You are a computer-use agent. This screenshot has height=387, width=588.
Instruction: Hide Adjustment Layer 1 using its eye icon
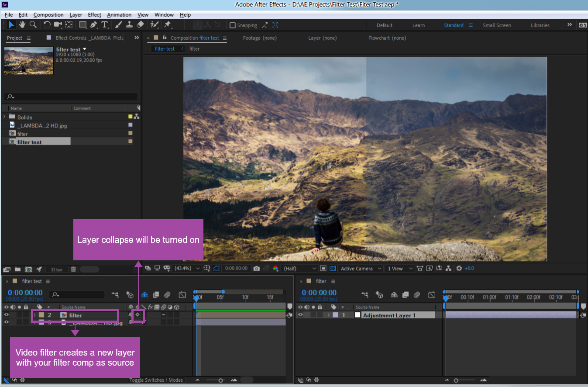coord(300,315)
